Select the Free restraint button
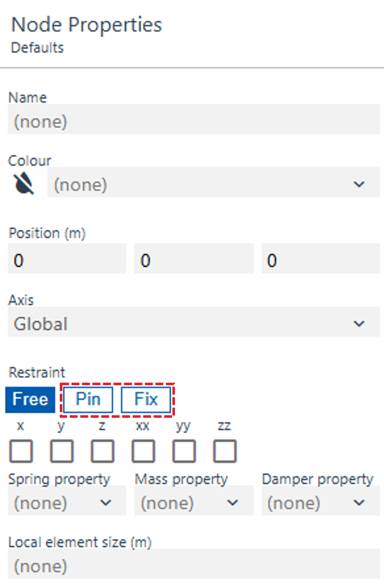Screen dimensions: 384x588 30,399
